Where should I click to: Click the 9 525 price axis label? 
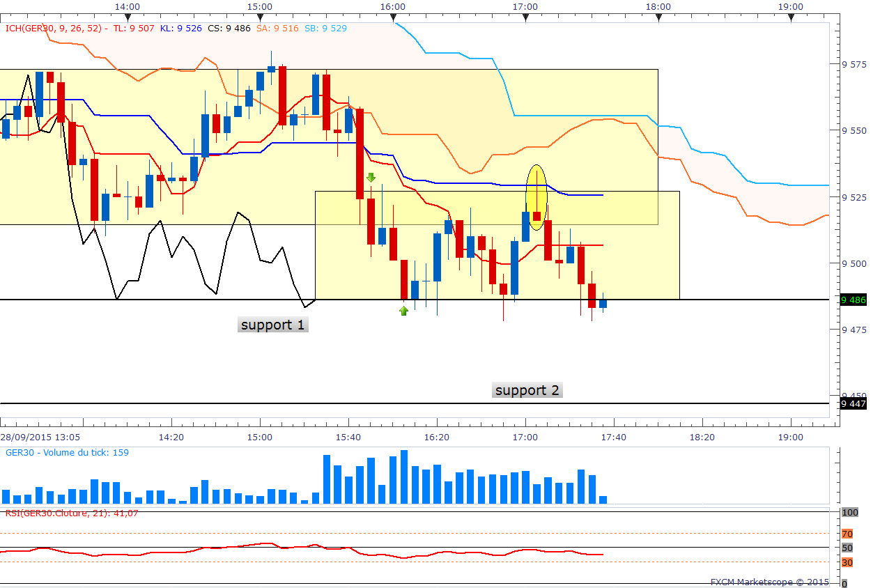854,197
